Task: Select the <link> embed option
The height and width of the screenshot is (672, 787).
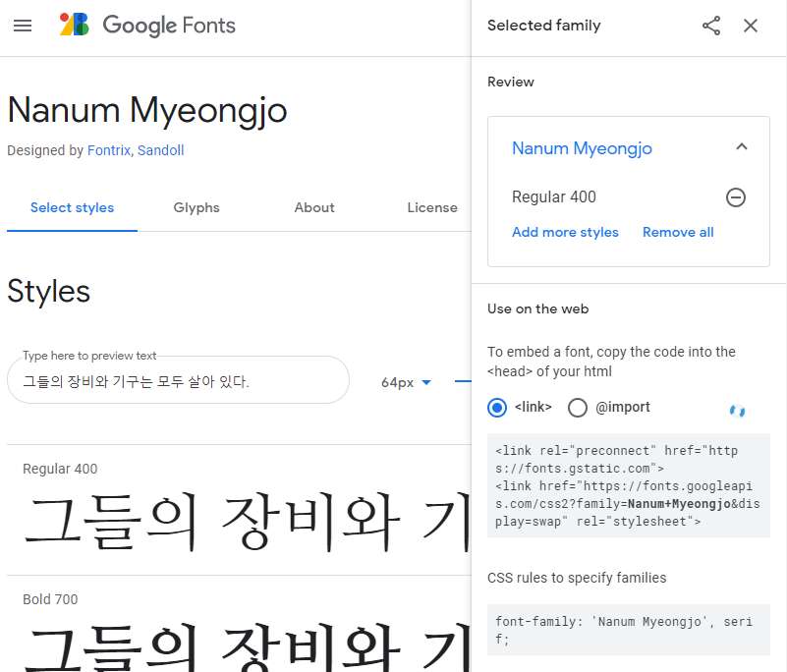Action: coord(497,408)
